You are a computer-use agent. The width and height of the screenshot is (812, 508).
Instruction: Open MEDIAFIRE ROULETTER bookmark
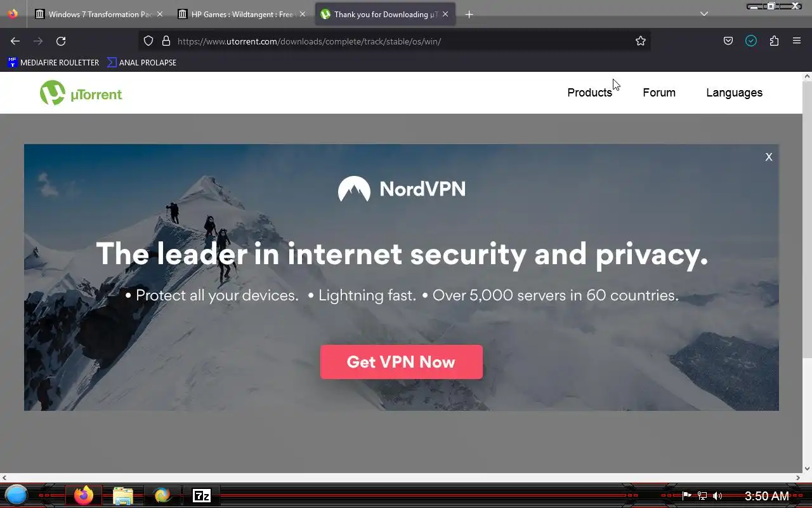[x=53, y=63]
